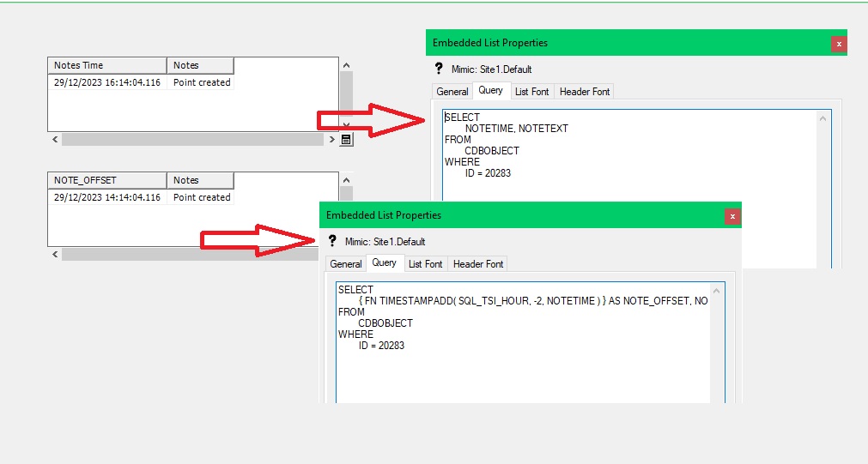Open the Header Font tab in the upper dialog
Screen dimensions: 868x464
click(585, 92)
